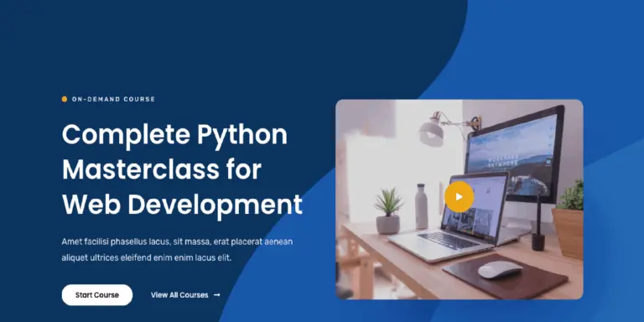Click the desk workspace video thumbnail
Viewport: 644px width, 322px height.
[x=460, y=200]
